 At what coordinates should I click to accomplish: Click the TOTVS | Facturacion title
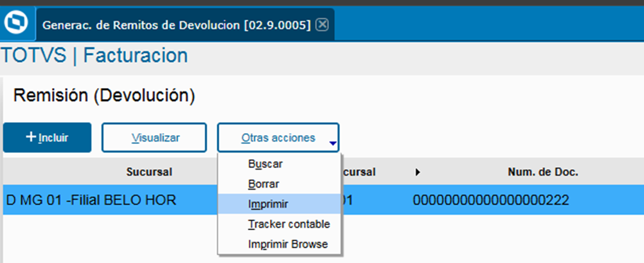[94, 55]
